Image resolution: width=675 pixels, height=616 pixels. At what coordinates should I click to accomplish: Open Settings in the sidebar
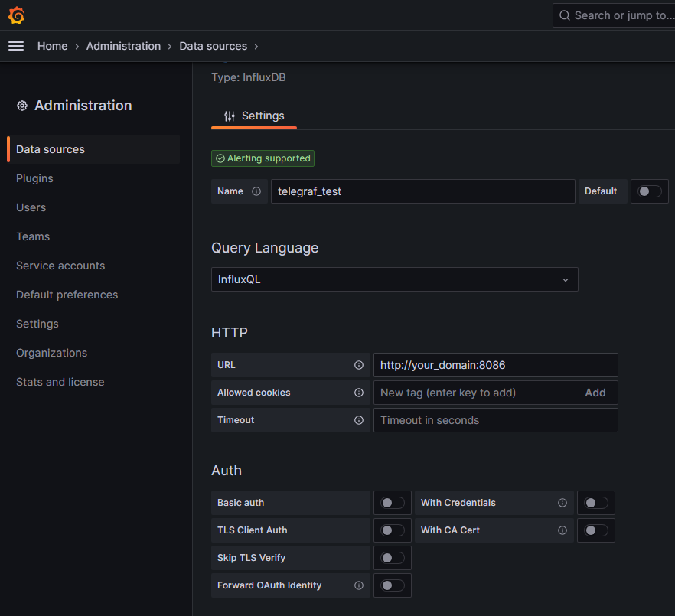click(x=37, y=324)
